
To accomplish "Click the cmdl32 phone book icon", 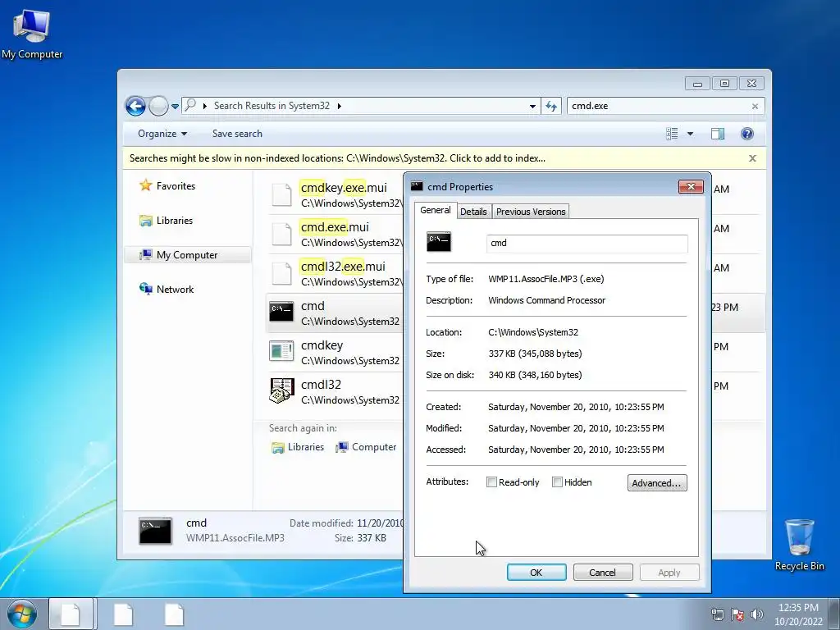I will [x=281, y=390].
